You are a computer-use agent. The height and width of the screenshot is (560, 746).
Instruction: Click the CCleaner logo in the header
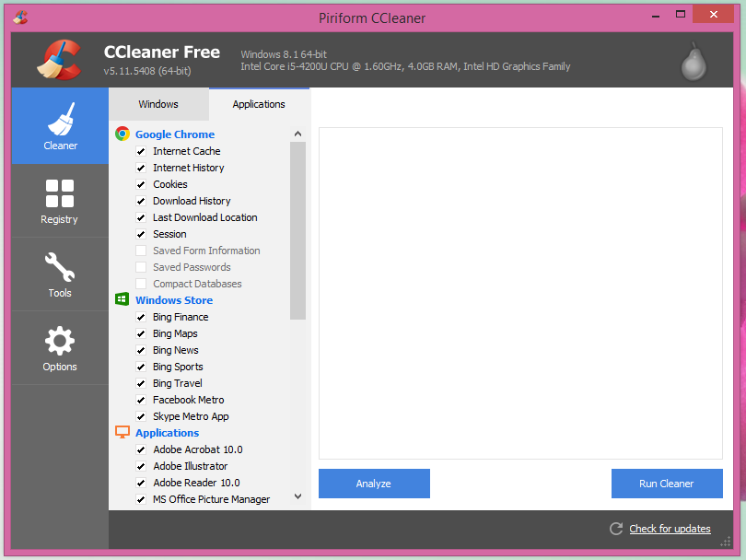click(60, 60)
